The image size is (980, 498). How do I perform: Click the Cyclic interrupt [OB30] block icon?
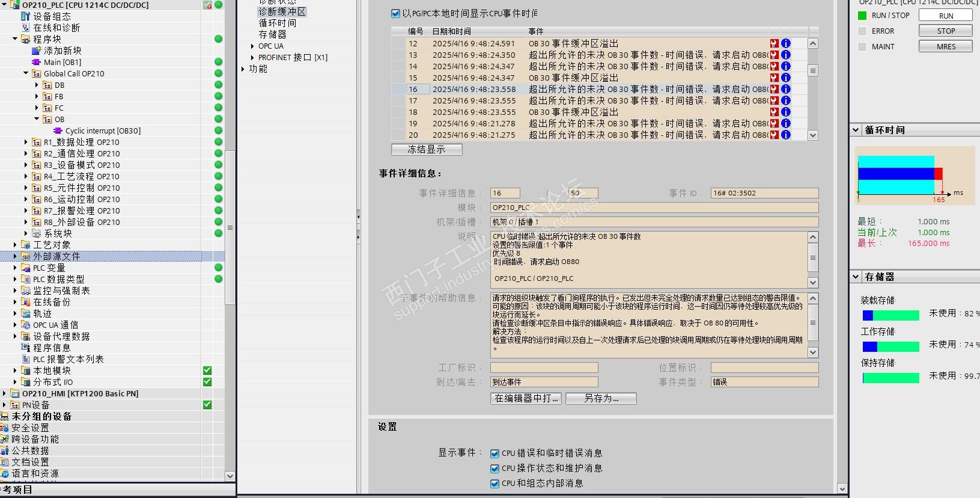click(58, 131)
